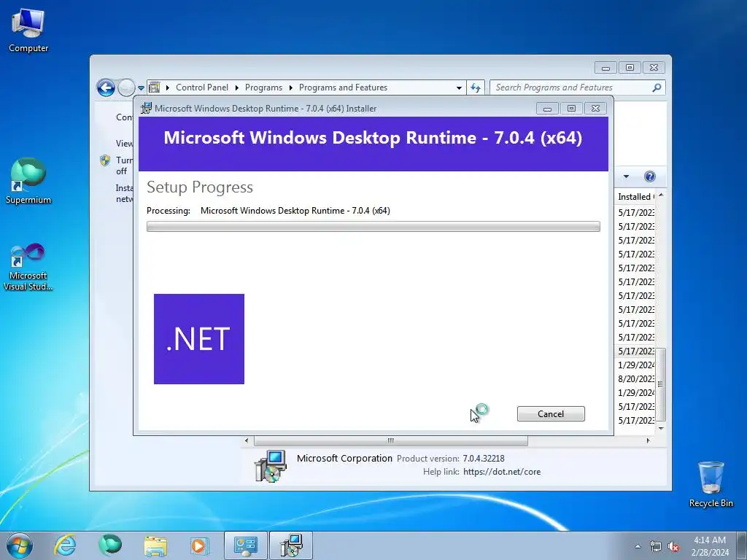This screenshot has width=747, height=560.
Task: Click the Turn Windows features link shield icon
Action: [x=105, y=160]
